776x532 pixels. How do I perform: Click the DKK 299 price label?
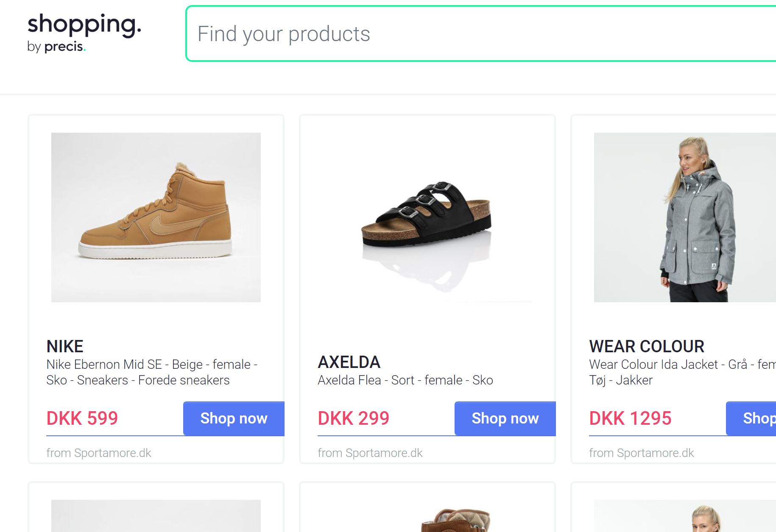click(354, 418)
